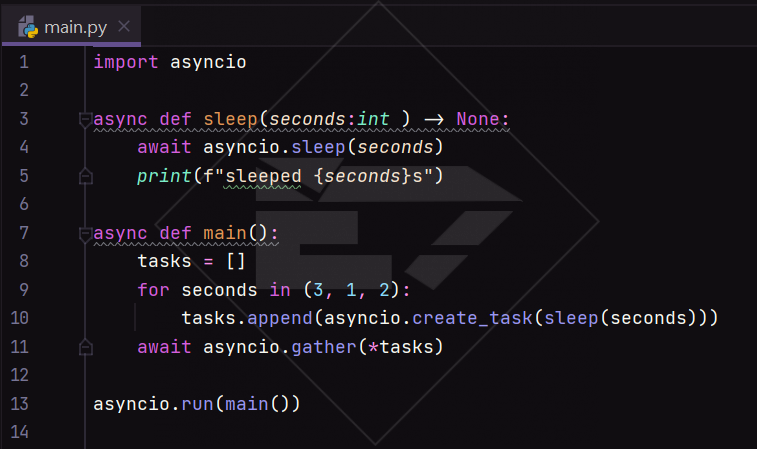Click line number 1 in the gutter
The width and height of the screenshot is (757, 449).
pos(24,62)
